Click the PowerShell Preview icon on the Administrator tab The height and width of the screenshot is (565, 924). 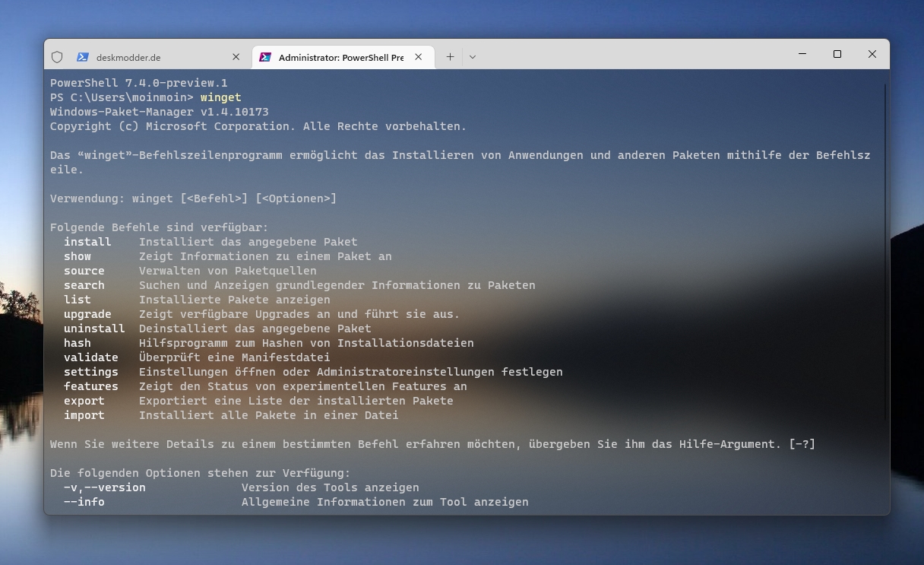tap(265, 57)
